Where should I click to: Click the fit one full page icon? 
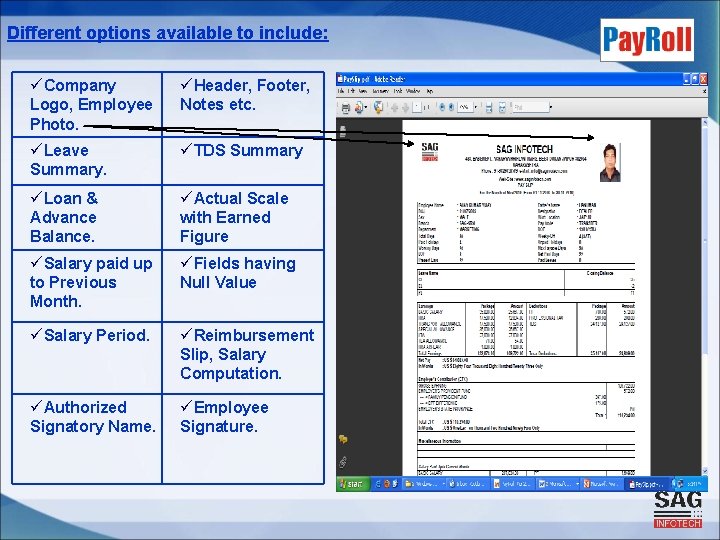502,108
